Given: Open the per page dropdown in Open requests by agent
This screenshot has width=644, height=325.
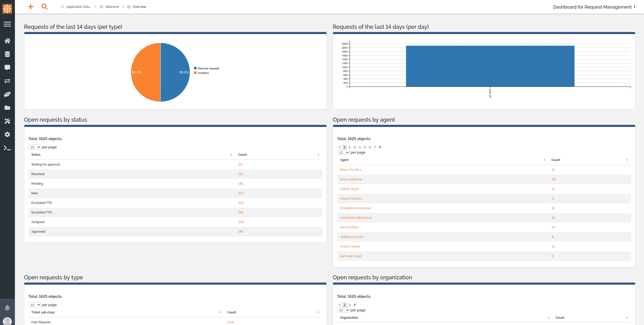Looking at the screenshot, I should [343, 152].
